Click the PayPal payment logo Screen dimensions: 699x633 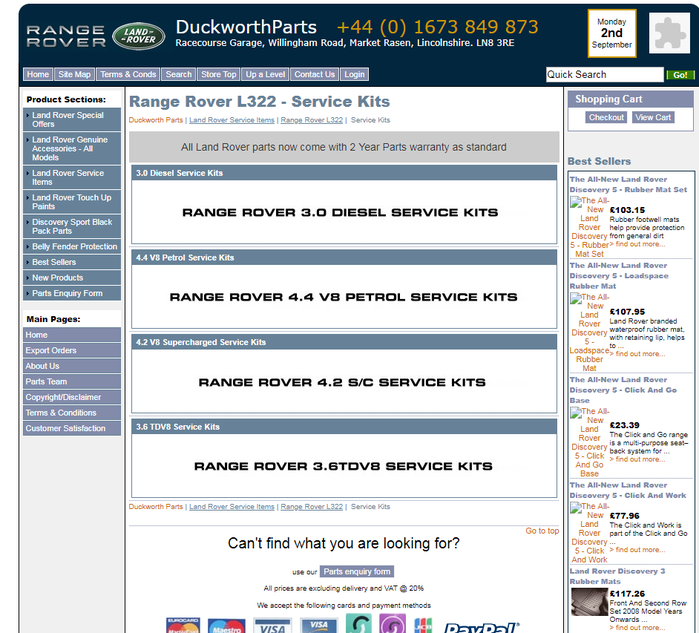point(482,627)
